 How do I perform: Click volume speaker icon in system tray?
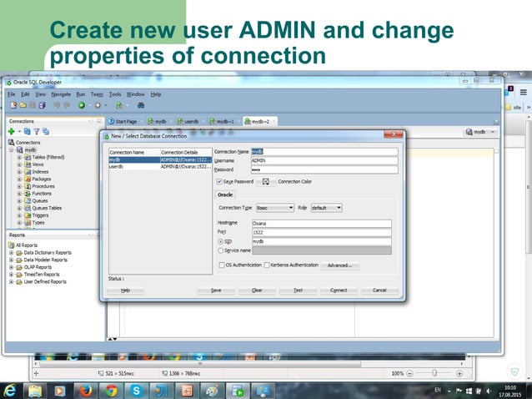pyautogui.click(x=489, y=391)
